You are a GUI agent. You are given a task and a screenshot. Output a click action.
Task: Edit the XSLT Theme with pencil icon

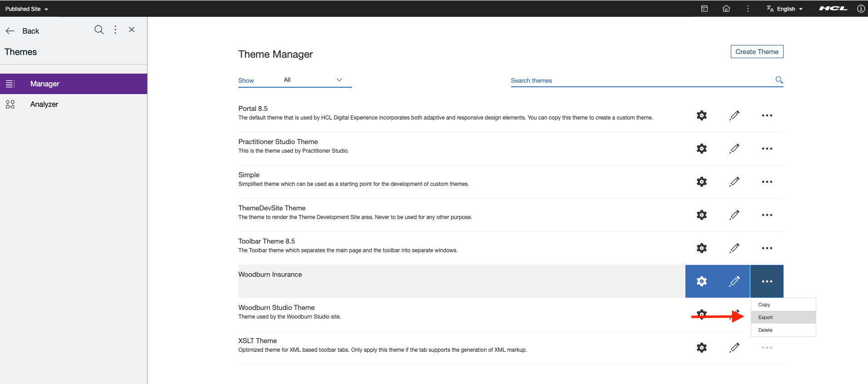734,348
